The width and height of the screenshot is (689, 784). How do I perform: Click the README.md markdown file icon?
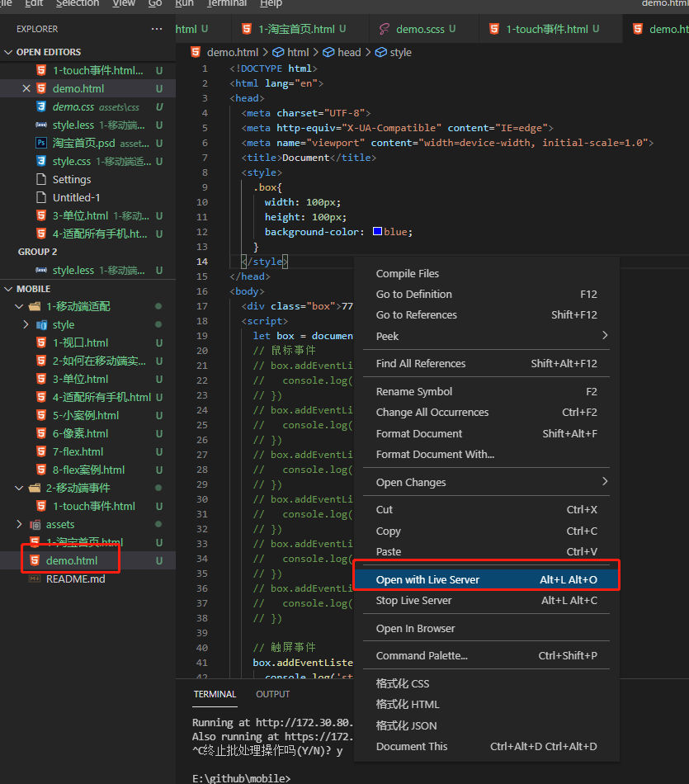tap(35, 579)
